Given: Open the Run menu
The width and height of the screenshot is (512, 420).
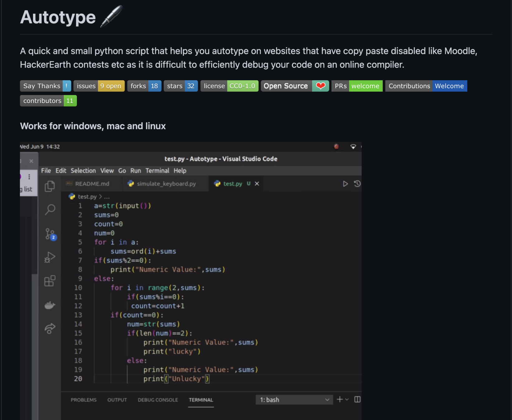Looking at the screenshot, I should [x=136, y=170].
